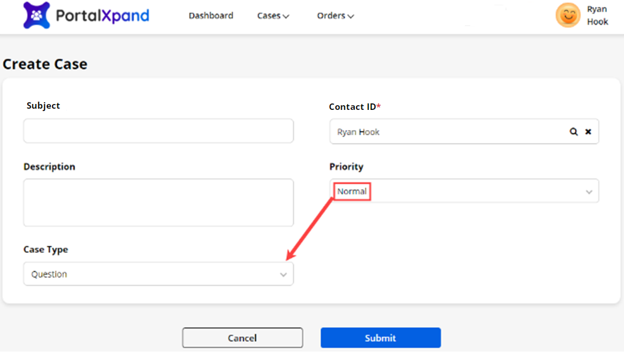This screenshot has width=624, height=364.
Task: Click the Contact ID search magnifier icon
Action: [573, 132]
